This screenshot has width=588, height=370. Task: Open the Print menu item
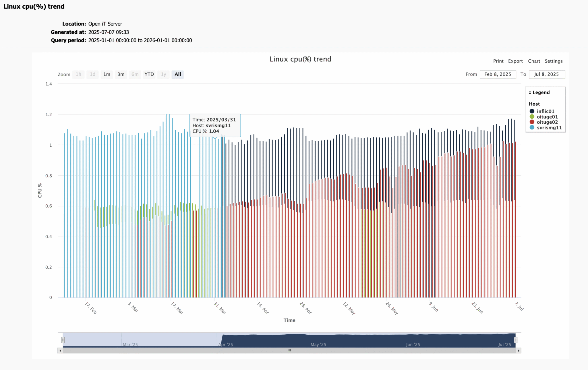(x=498, y=61)
